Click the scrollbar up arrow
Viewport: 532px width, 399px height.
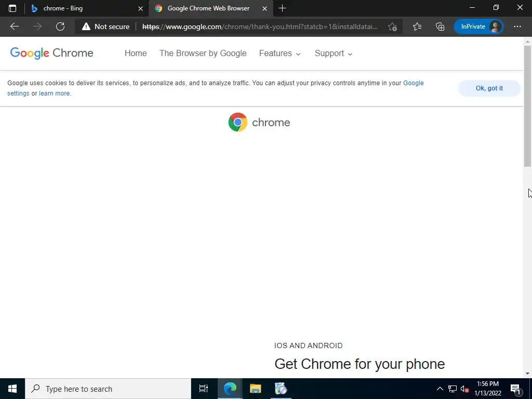tap(527, 42)
